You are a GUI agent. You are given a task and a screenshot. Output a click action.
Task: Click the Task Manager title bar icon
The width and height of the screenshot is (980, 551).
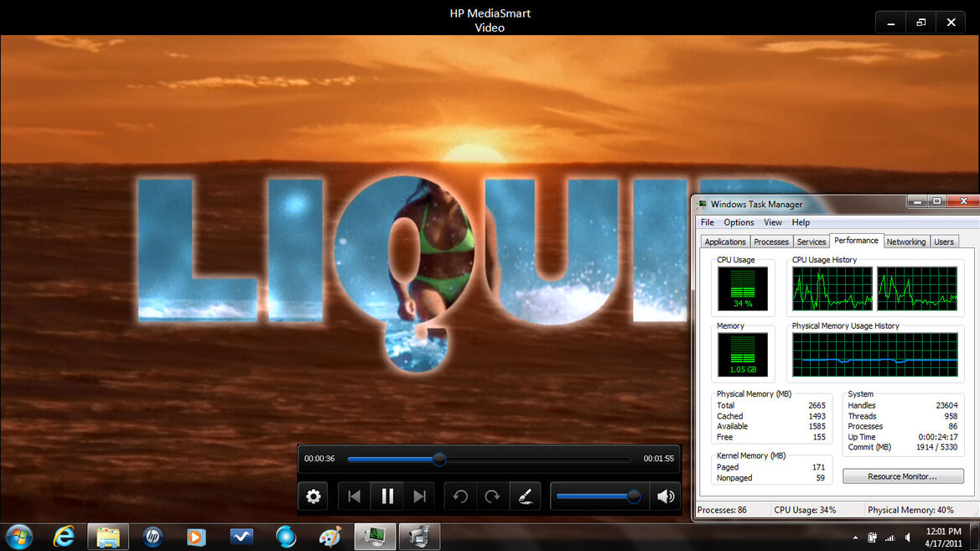703,205
